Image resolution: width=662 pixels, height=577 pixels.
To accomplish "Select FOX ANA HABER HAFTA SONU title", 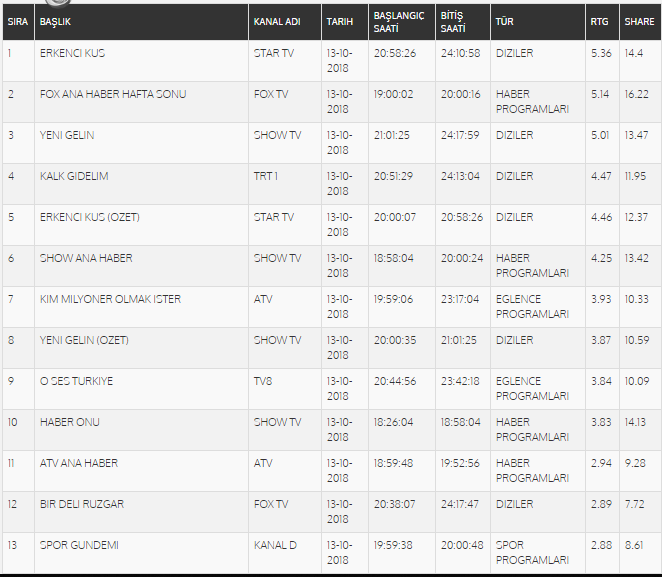I will point(113,94).
